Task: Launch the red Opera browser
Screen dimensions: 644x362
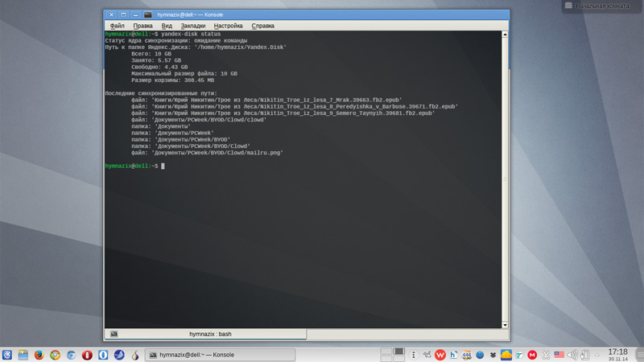Action: (87, 355)
